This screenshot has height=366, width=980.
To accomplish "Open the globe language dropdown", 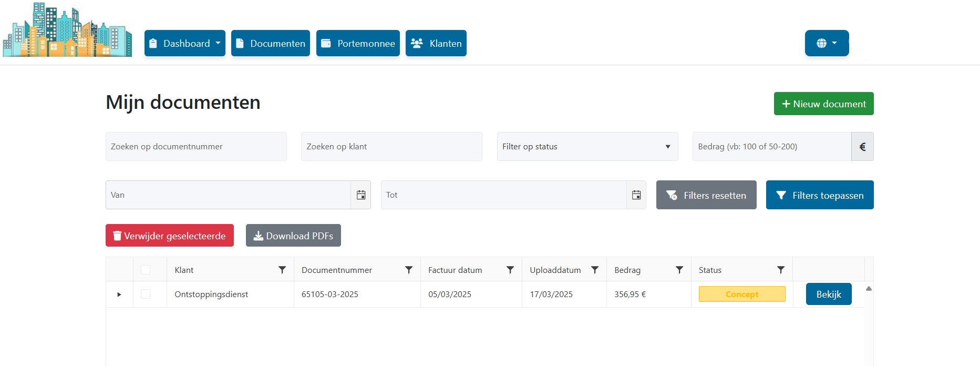I will click(827, 43).
